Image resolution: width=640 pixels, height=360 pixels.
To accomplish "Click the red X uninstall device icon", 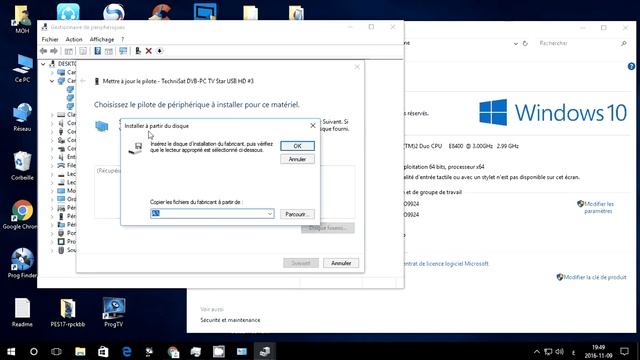I will coord(149,51).
